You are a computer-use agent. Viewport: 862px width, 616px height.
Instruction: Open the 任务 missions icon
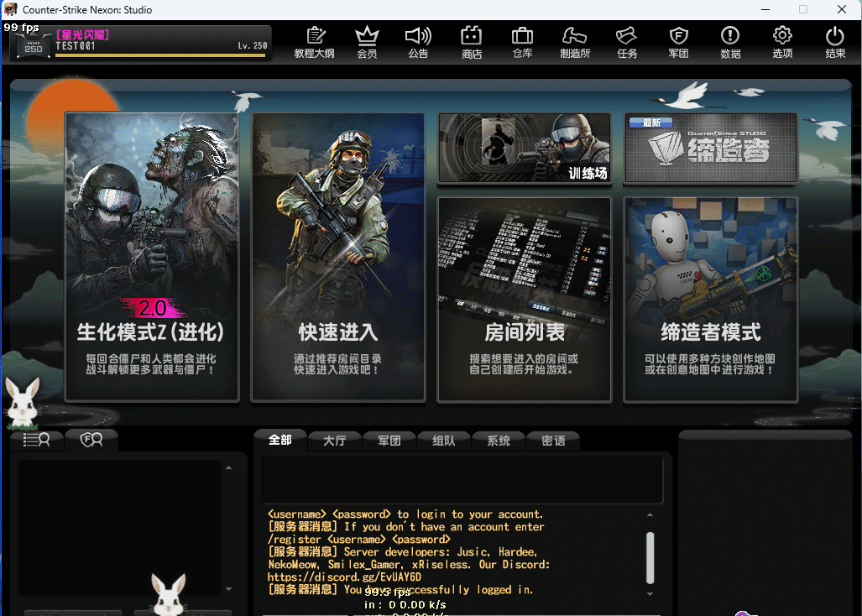[x=627, y=42]
